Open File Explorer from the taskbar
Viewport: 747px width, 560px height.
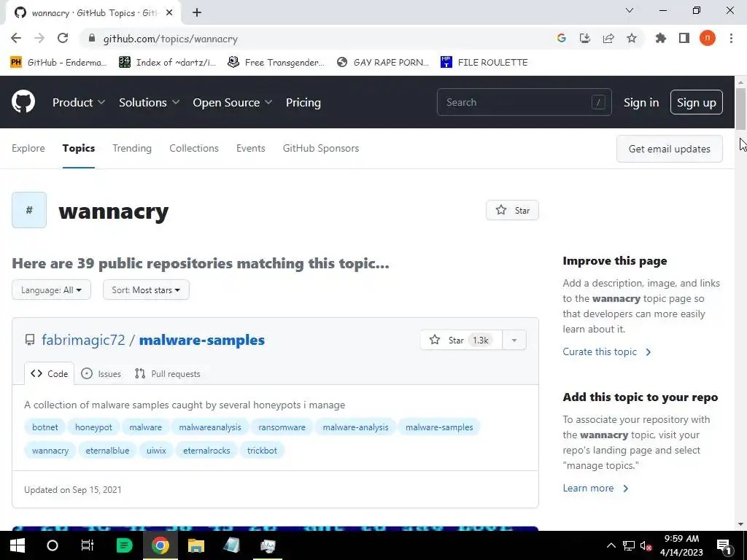pos(196,545)
